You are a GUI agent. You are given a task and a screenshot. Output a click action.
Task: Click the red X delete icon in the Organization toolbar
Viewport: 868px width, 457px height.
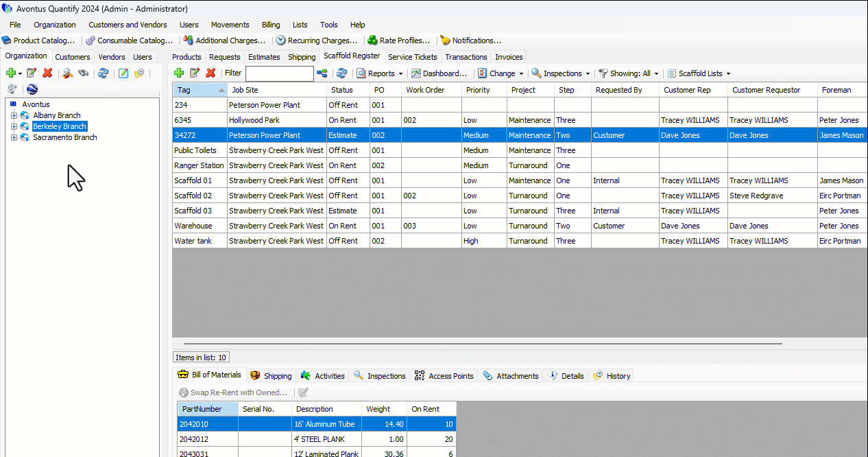pyautogui.click(x=47, y=73)
